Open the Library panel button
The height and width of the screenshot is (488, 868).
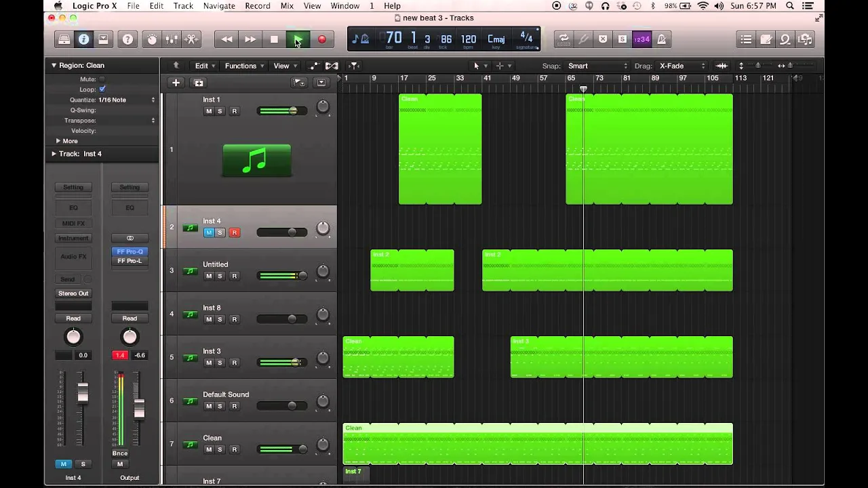pyautogui.click(x=64, y=39)
